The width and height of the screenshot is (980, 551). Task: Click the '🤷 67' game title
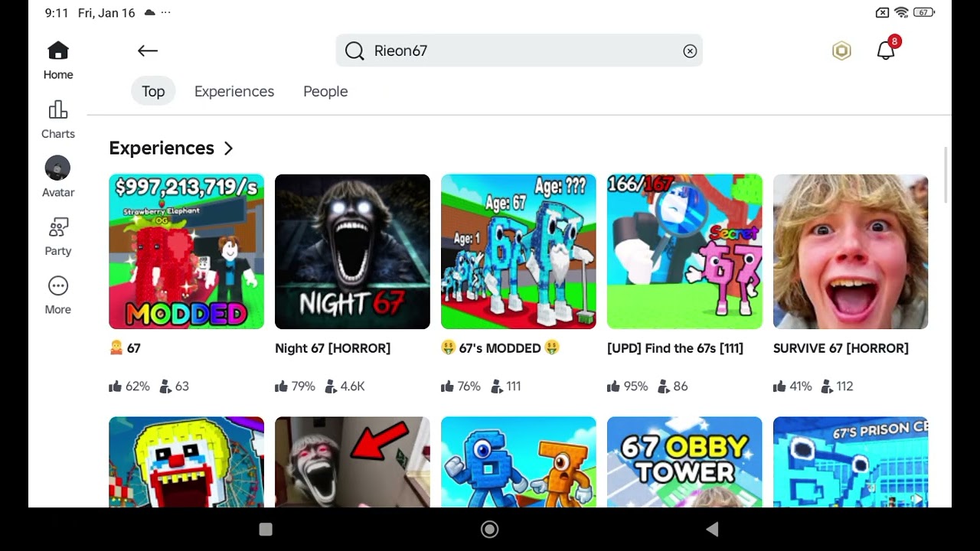coord(125,348)
